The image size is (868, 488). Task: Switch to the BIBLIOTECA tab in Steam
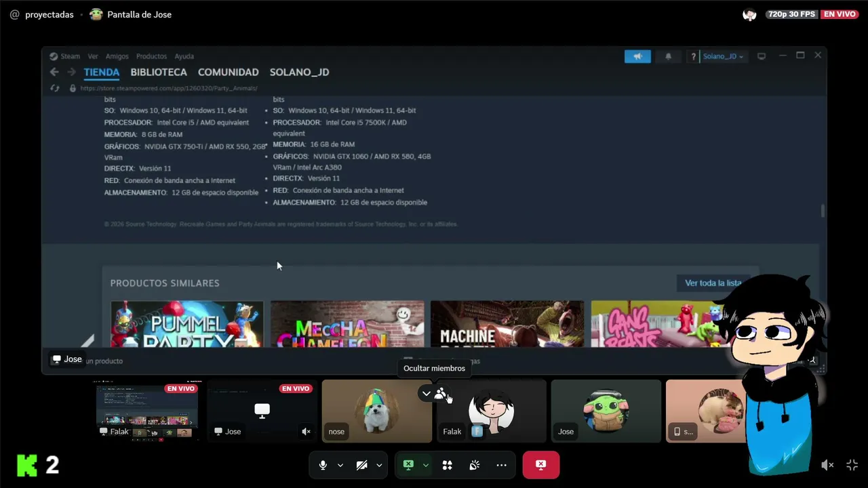click(x=159, y=72)
